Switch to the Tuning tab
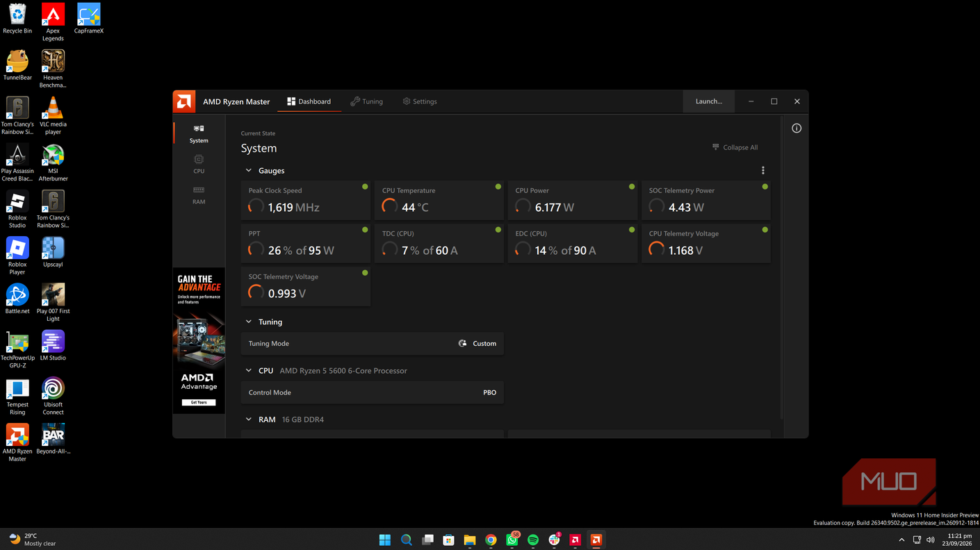Viewport: 980px width, 550px height. (x=366, y=101)
